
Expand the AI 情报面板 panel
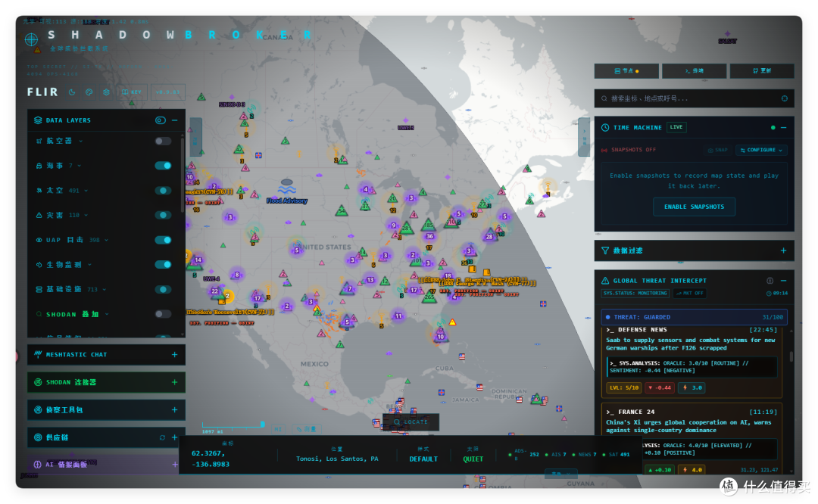pyautogui.click(x=175, y=465)
